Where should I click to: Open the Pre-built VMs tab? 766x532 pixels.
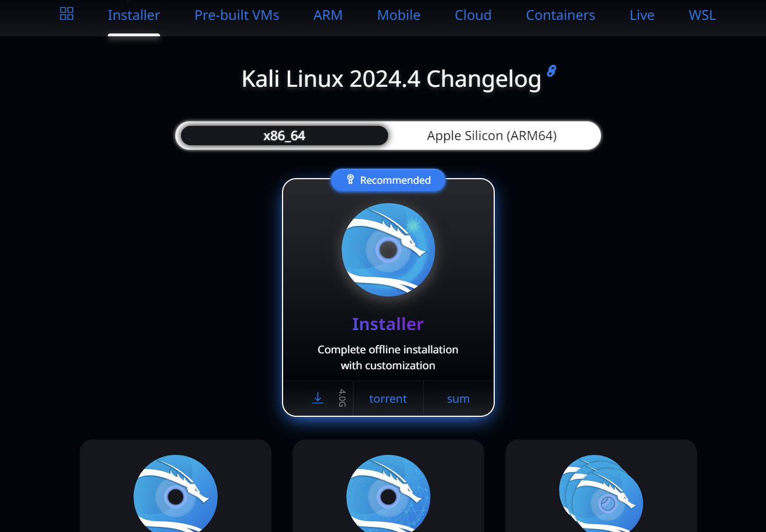click(237, 15)
